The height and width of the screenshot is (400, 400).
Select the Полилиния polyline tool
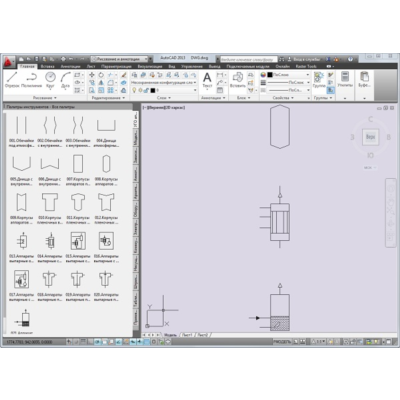point(31,79)
